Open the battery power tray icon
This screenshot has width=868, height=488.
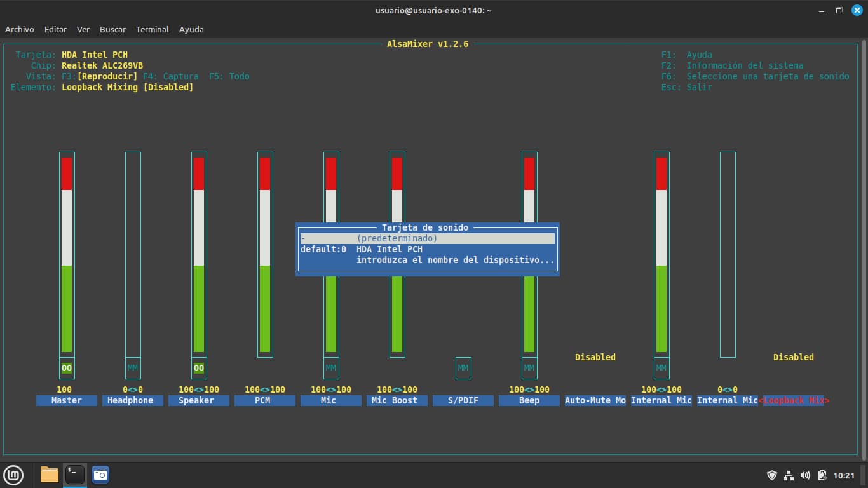(822, 475)
